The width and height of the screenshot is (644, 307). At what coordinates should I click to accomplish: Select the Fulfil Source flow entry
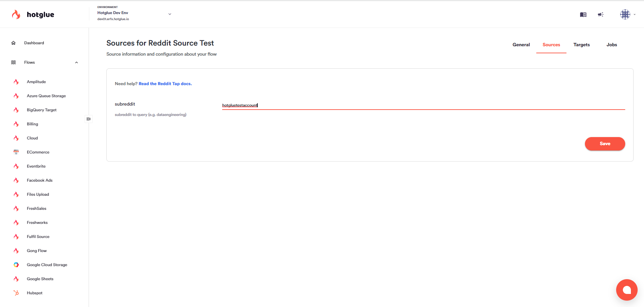(x=38, y=237)
